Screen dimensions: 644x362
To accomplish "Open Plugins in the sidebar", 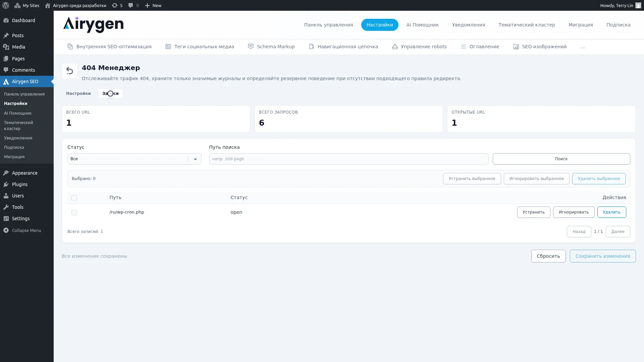I will tap(27, 184).
